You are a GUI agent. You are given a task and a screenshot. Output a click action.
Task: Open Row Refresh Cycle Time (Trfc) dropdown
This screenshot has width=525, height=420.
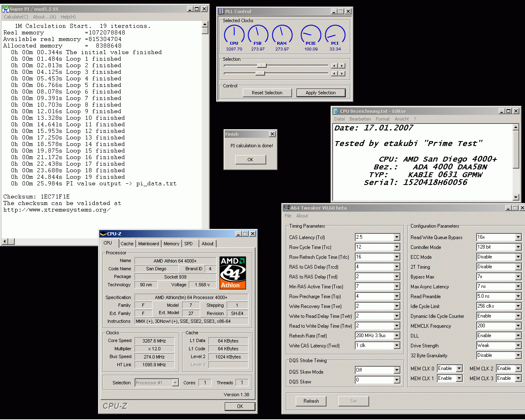pos(397,257)
